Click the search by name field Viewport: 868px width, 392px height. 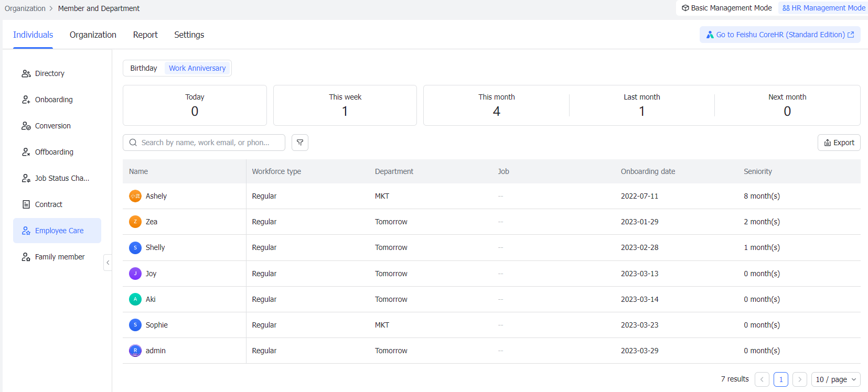click(205, 143)
